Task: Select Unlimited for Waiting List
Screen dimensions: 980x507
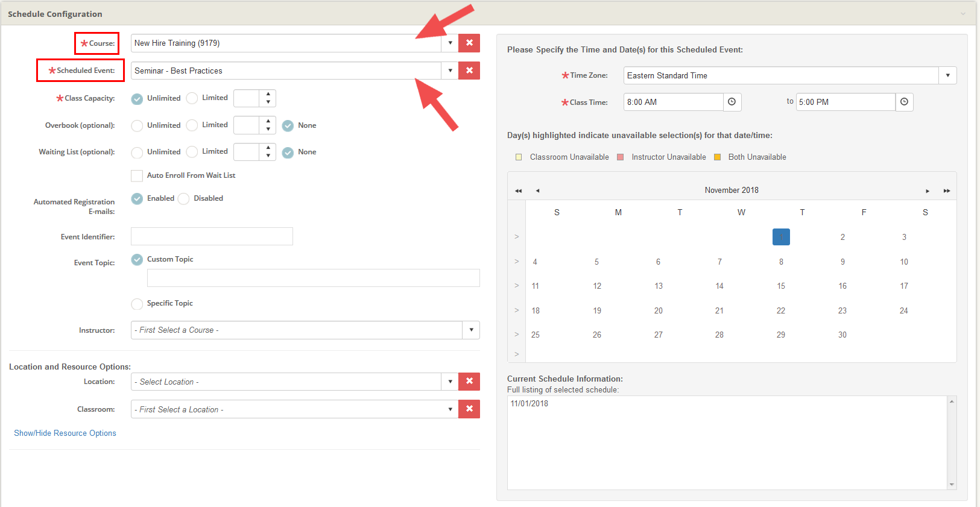Action: pos(138,152)
